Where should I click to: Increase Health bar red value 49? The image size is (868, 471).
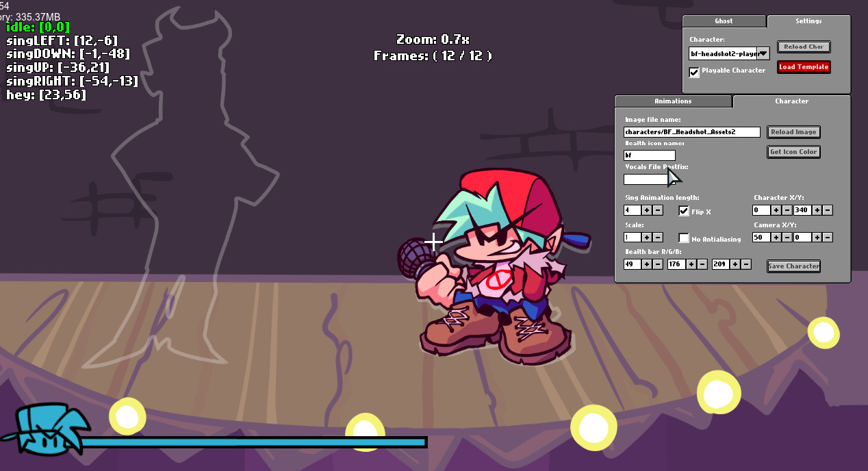646,264
